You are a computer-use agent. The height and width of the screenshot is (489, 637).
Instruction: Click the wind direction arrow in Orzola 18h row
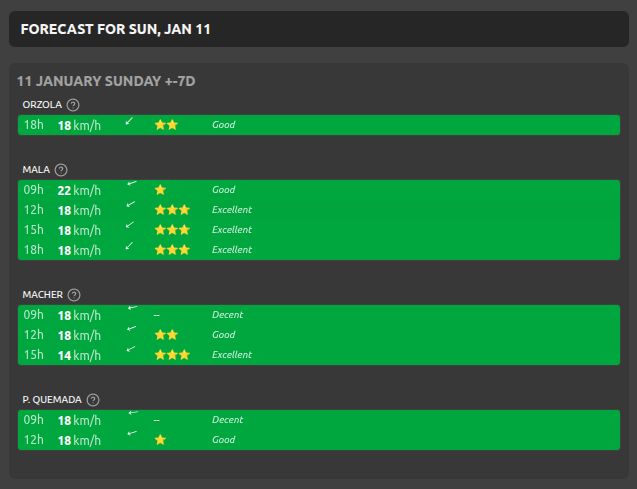pyautogui.click(x=129, y=122)
